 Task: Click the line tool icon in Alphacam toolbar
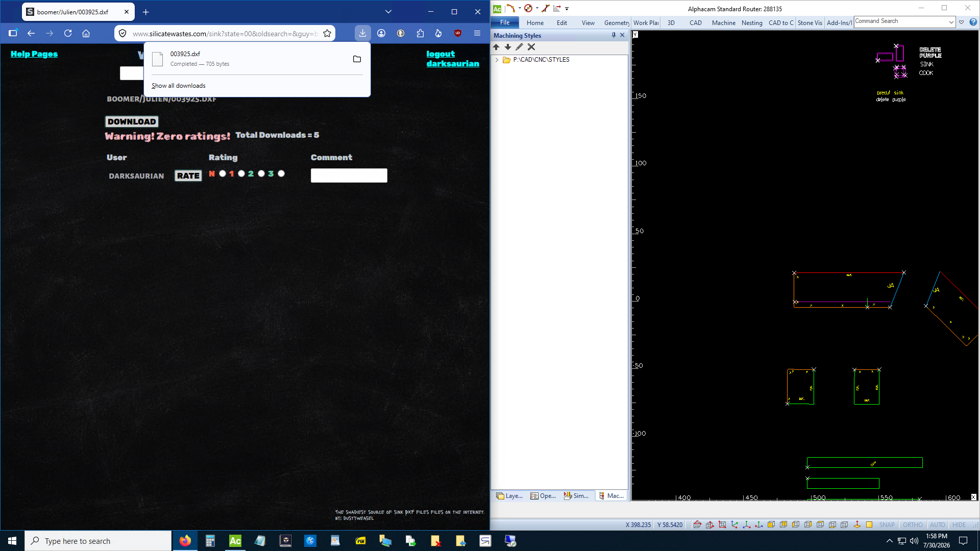pos(546,8)
